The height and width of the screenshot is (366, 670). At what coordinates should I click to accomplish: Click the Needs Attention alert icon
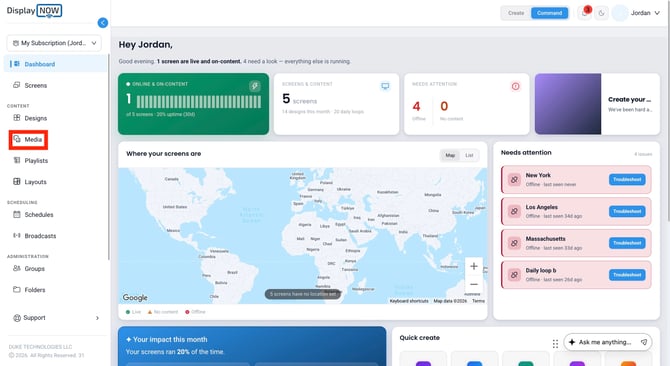click(516, 86)
